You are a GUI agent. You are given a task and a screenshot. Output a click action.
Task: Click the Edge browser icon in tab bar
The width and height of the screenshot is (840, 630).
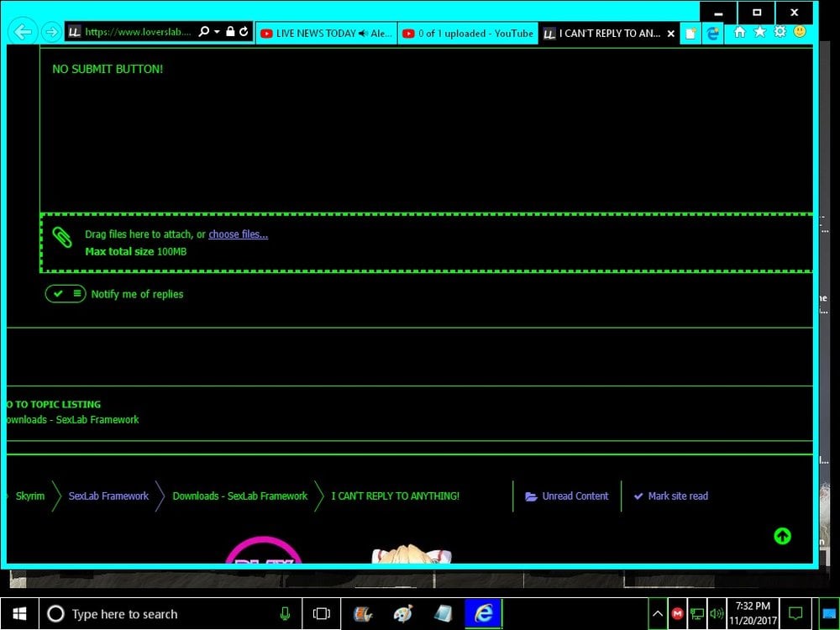pyautogui.click(x=712, y=34)
